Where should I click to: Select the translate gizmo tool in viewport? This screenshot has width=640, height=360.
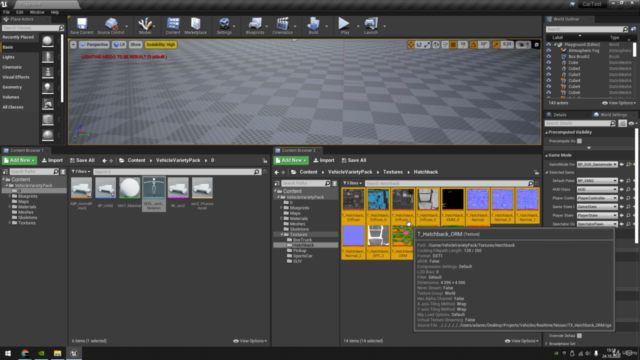coord(411,44)
